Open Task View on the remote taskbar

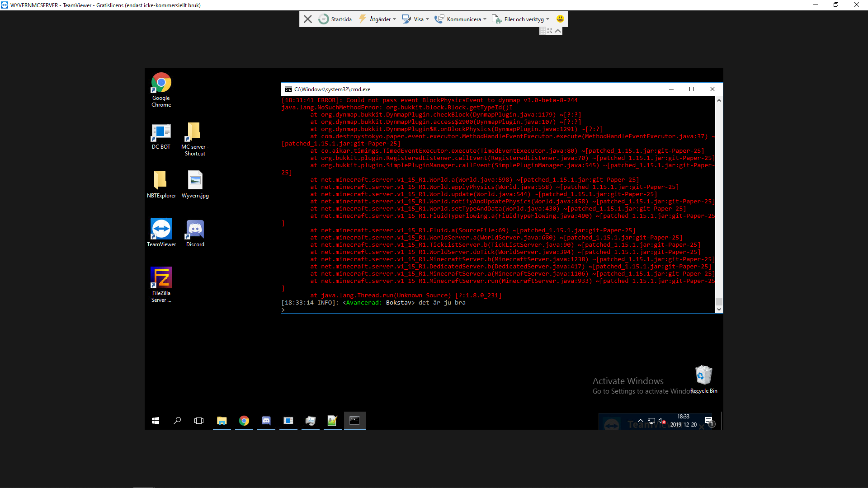point(199,421)
